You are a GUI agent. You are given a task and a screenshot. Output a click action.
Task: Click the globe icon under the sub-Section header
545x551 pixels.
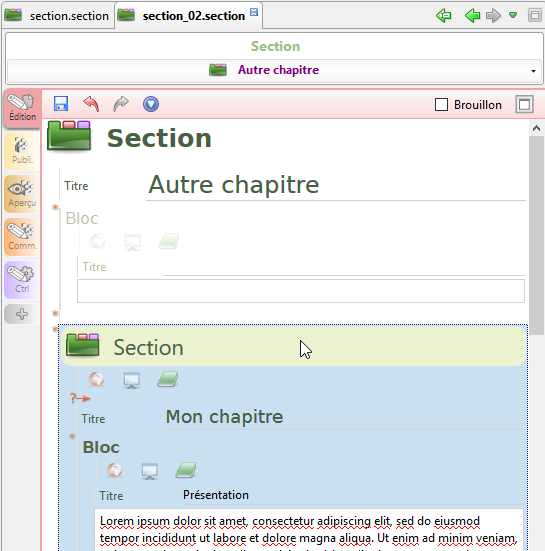tap(97, 380)
